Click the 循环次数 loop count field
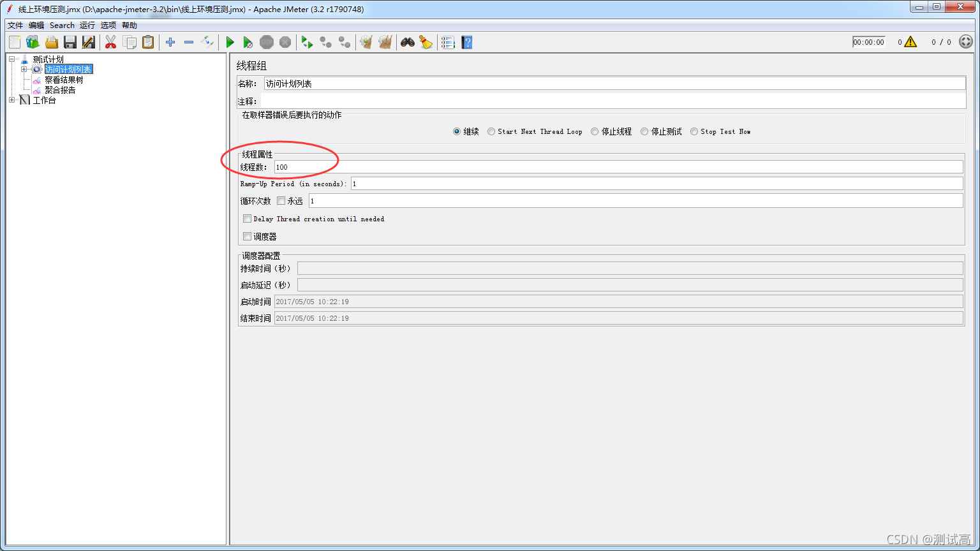The height and width of the screenshot is (551, 980). tap(635, 201)
